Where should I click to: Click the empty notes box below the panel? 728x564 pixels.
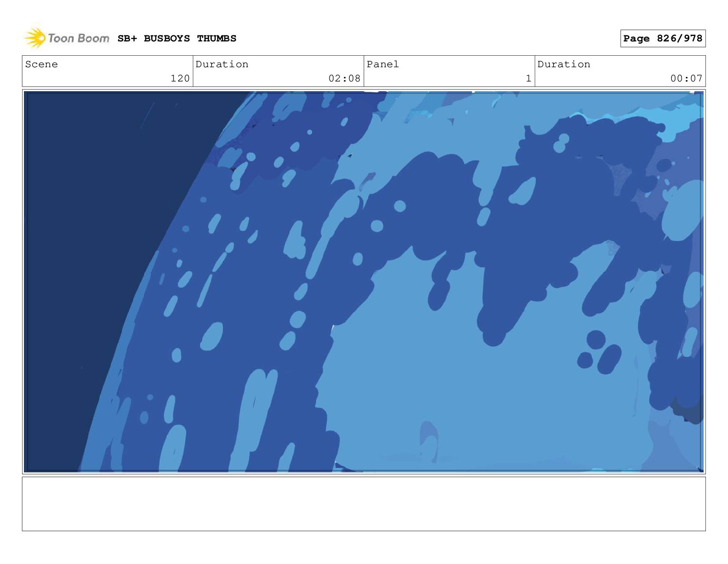[x=364, y=504]
